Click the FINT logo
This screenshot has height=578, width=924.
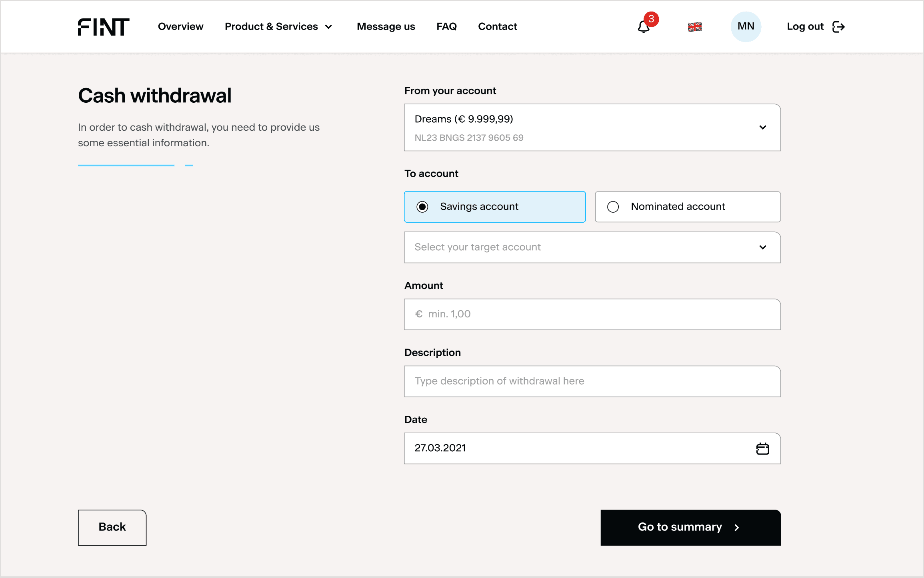pos(103,27)
